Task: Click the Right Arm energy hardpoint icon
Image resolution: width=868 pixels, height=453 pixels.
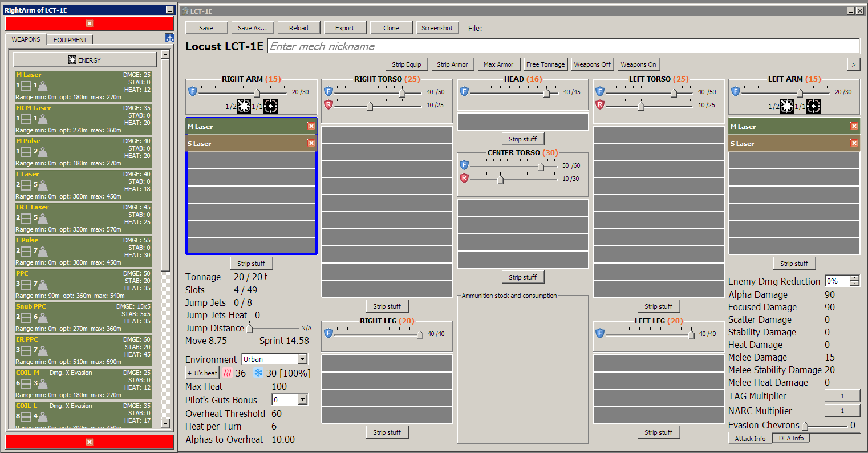Action: click(x=244, y=106)
